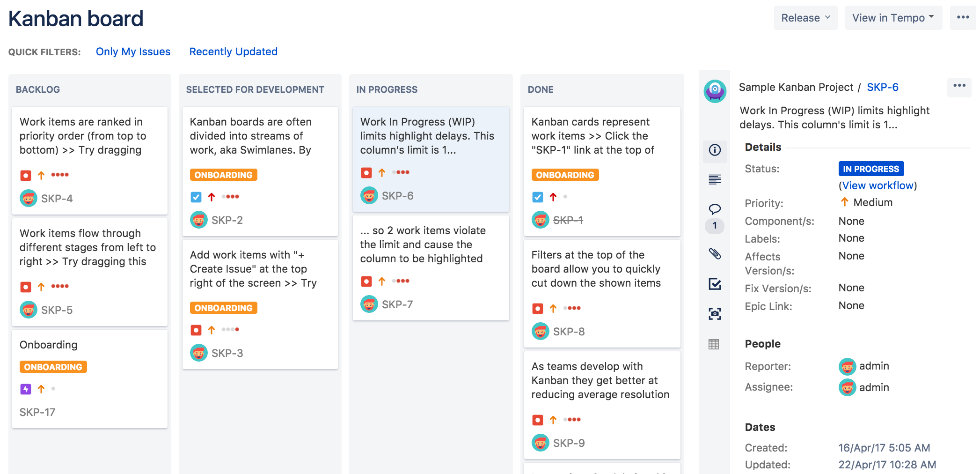Select the screenshot capture icon in the sidebar
This screenshot has height=474, width=980.
(715, 314)
